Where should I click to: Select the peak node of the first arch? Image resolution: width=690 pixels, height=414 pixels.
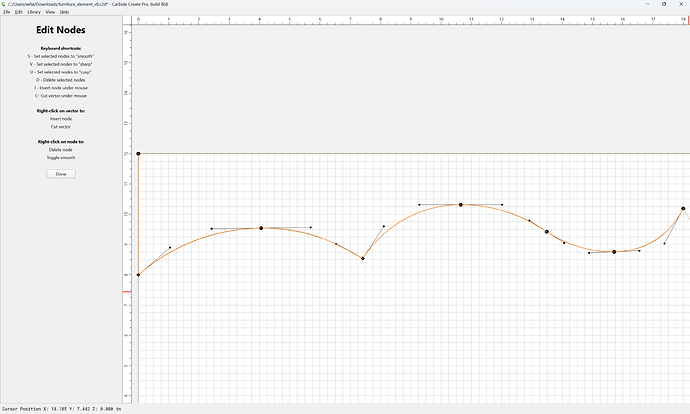261,228
